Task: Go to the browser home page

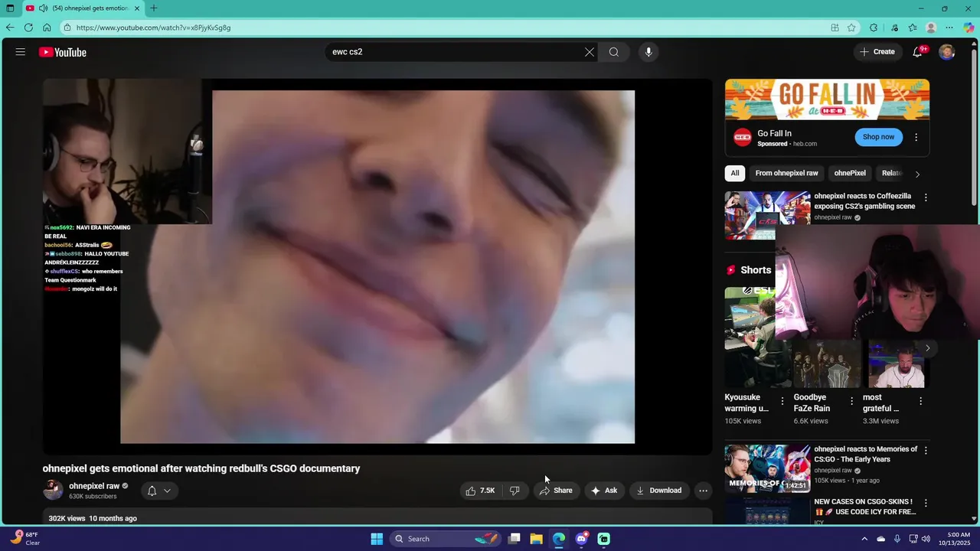Action: [47, 28]
